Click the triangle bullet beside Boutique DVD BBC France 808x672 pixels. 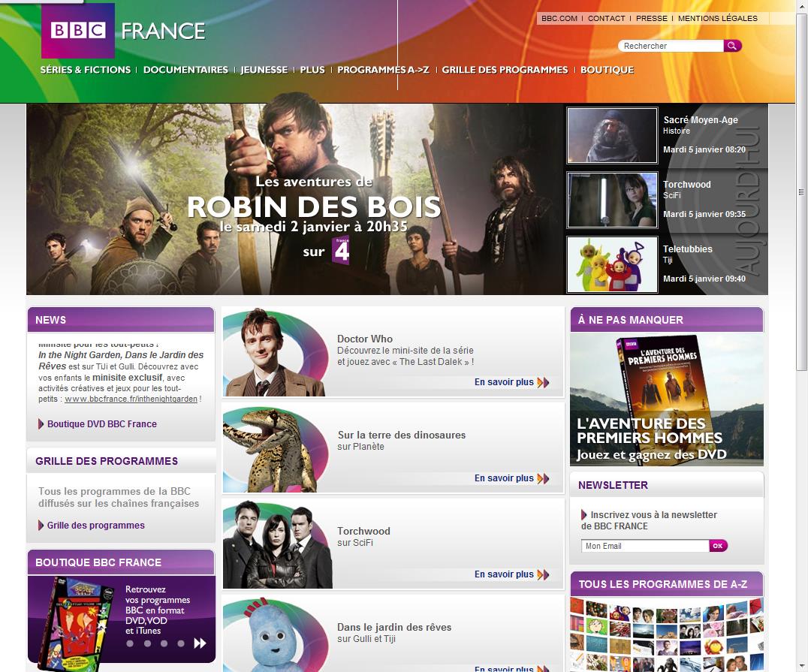tap(41, 424)
